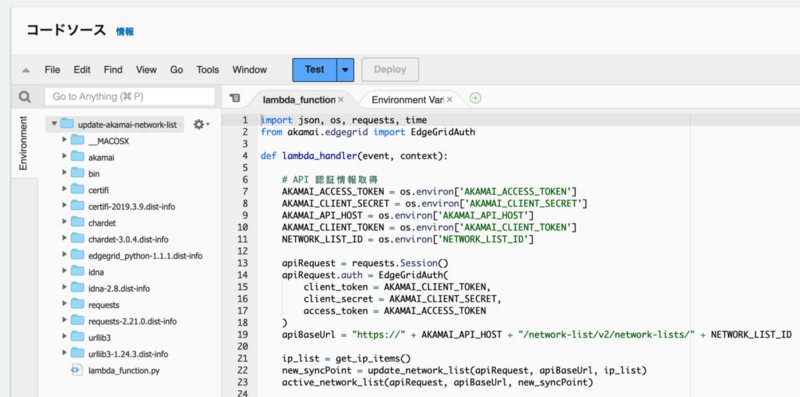The image size is (800, 397).
Task: Click the コードソース heading
Action: (66, 30)
